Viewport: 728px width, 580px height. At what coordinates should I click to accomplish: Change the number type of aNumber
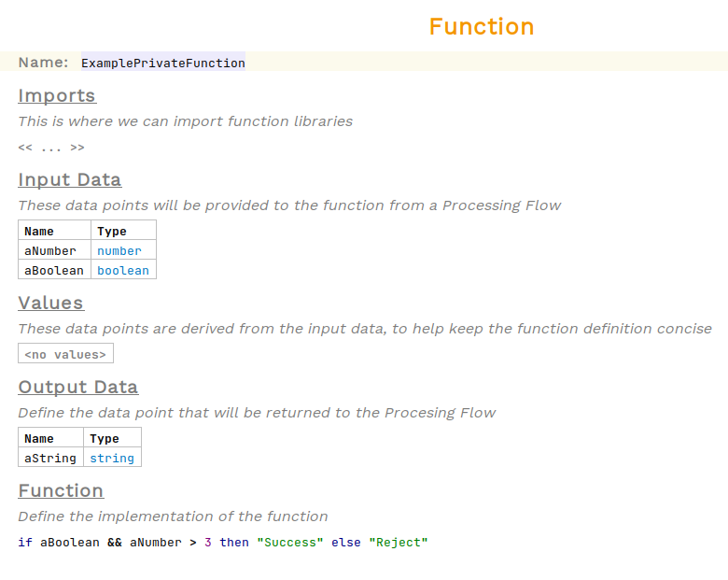[119, 250]
